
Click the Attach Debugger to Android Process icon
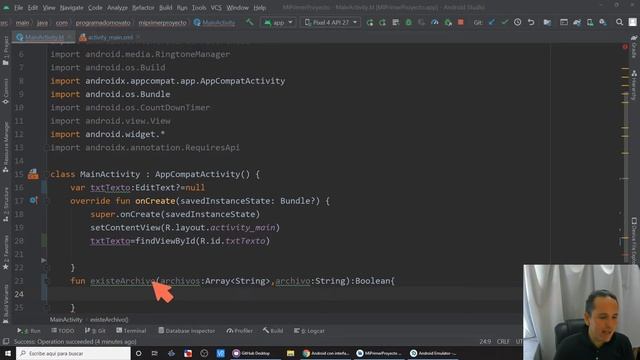pos(448,22)
